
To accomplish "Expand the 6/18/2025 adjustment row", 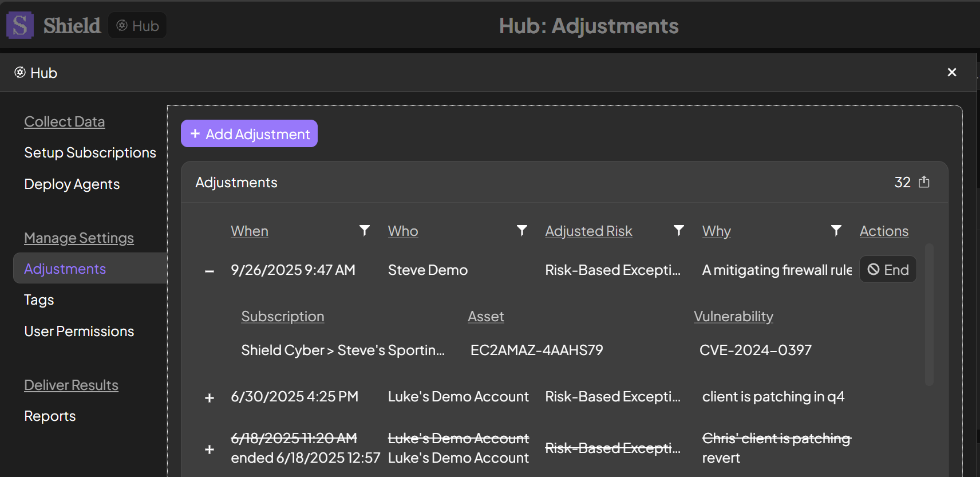I will [210, 449].
